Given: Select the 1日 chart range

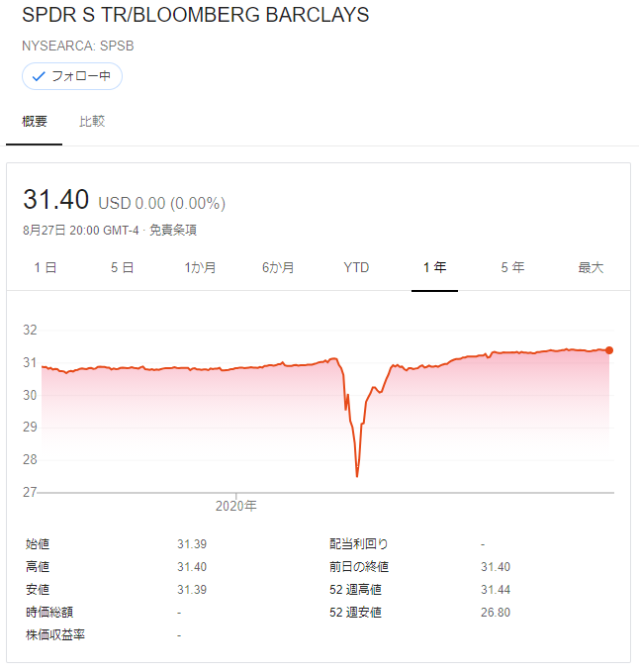Looking at the screenshot, I should point(46,268).
